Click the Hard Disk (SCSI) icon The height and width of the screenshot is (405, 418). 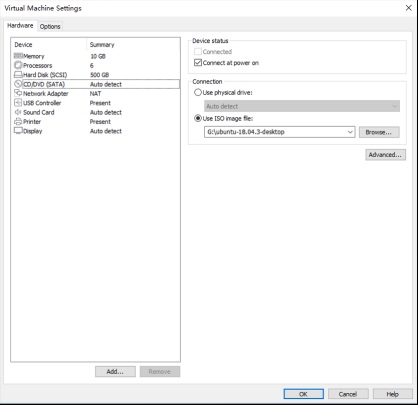point(18,74)
